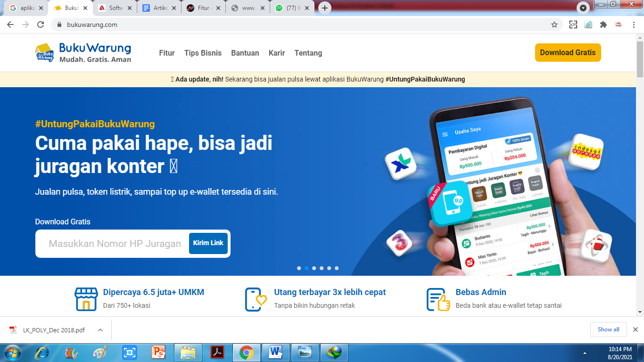
Task: Click the vertical scrollbar thumb
Action: pyautogui.click(x=640, y=59)
